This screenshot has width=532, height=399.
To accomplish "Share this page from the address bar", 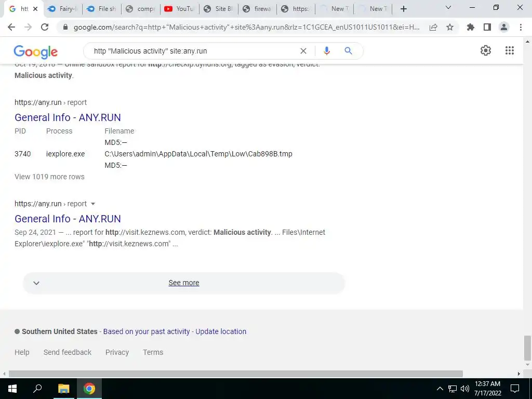I will (433, 27).
